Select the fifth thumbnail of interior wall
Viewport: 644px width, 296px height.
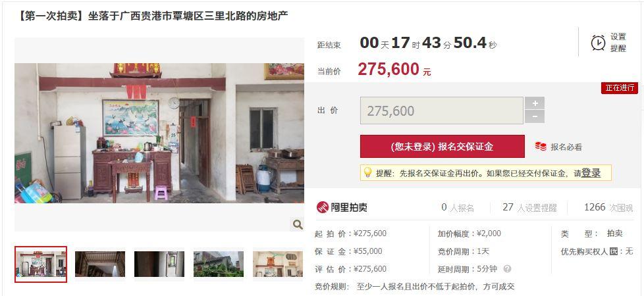coord(278,264)
